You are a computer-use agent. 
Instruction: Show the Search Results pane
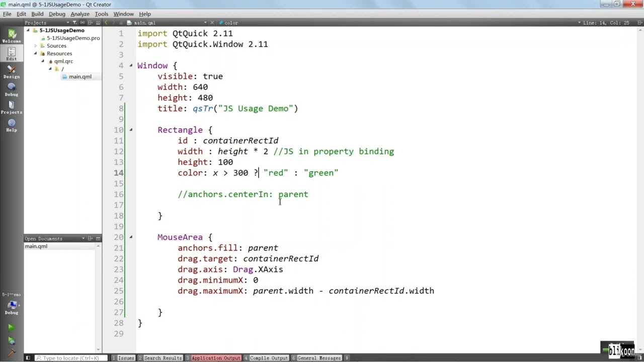coord(160,358)
